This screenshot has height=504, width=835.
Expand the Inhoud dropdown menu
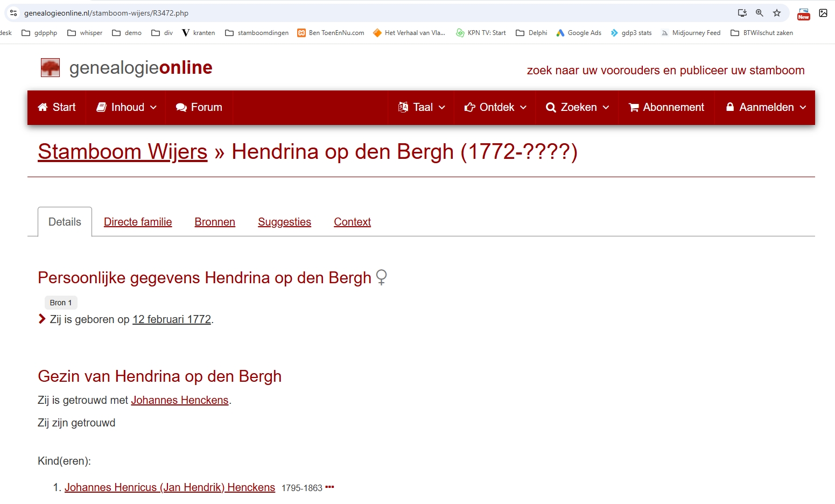click(x=126, y=107)
